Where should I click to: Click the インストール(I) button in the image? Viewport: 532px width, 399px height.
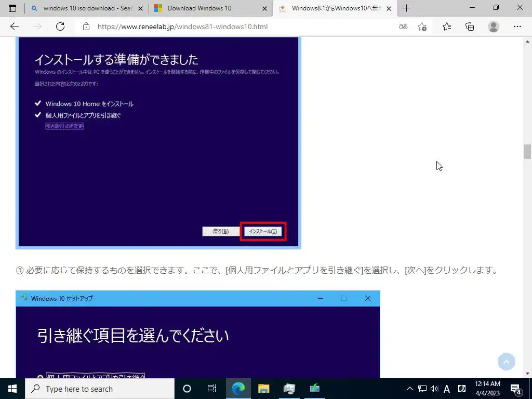click(263, 231)
